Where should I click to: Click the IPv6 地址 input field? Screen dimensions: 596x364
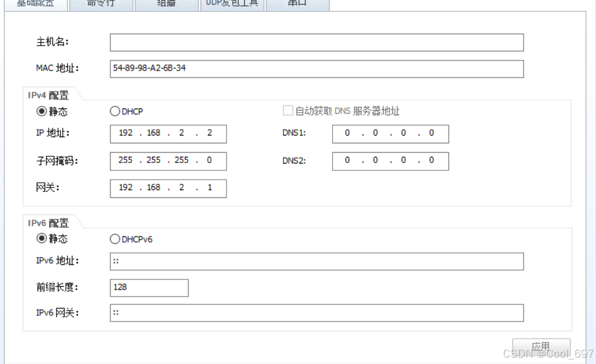[x=316, y=261]
